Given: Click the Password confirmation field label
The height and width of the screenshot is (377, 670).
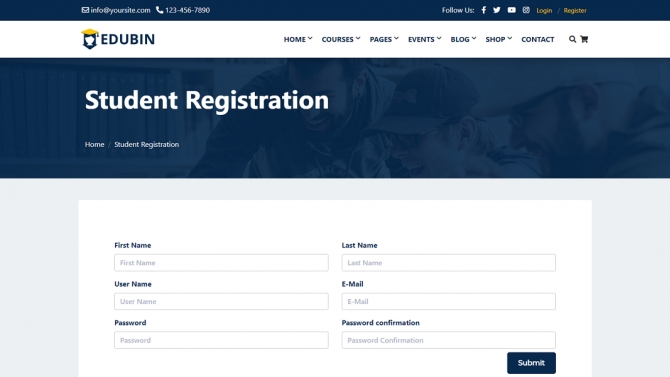Looking at the screenshot, I should coord(380,323).
